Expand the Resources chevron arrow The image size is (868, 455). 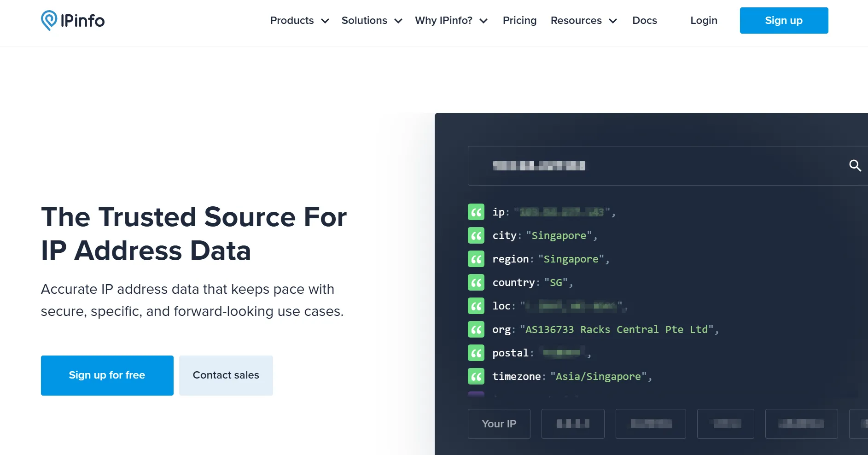pyautogui.click(x=613, y=21)
